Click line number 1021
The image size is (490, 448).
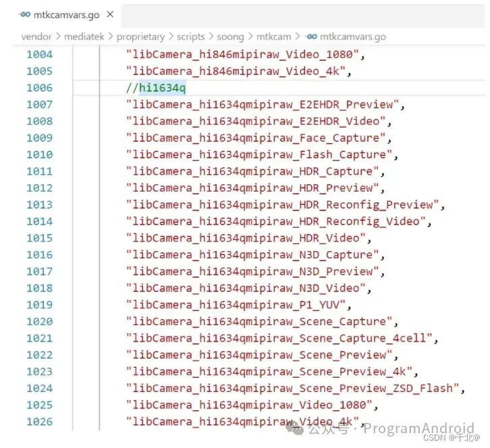[x=39, y=338]
